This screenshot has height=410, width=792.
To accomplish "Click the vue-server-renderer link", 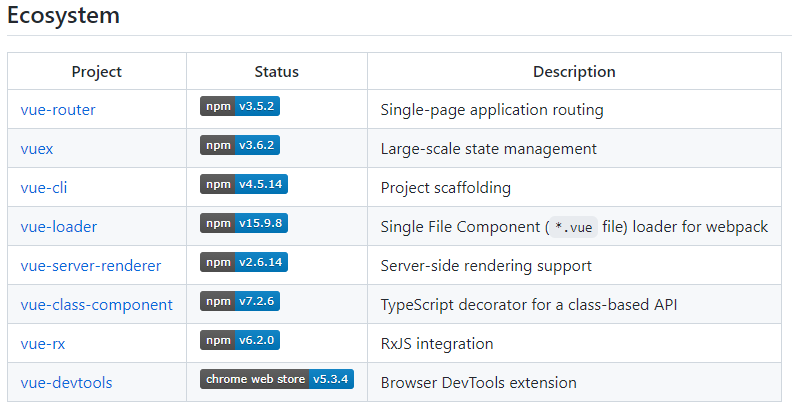I will 91,266.
